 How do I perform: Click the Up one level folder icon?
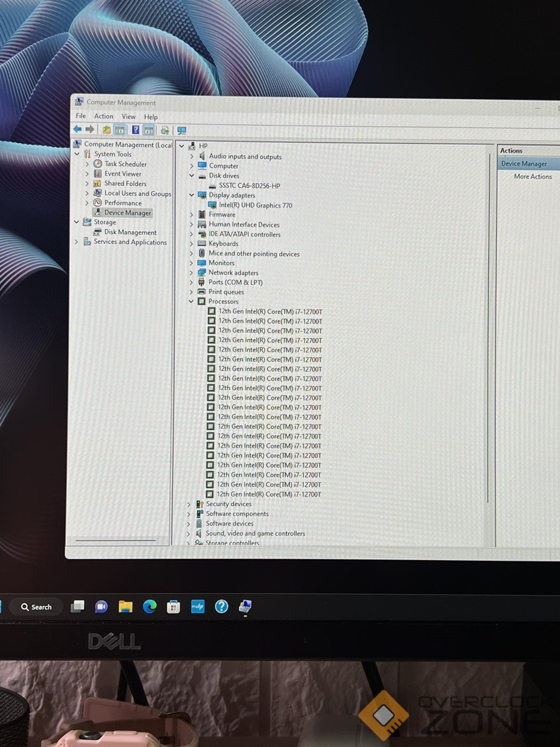click(x=106, y=130)
